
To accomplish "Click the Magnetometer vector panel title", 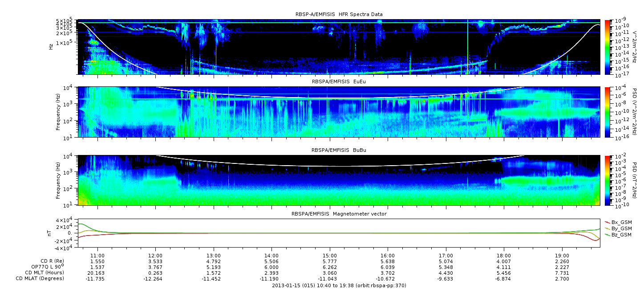I will [x=339, y=214].
